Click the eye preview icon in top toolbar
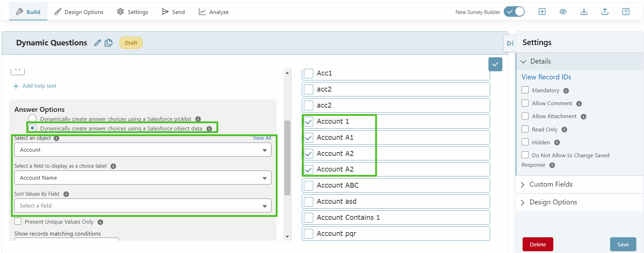644x253 pixels. click(x=563, y=12)
